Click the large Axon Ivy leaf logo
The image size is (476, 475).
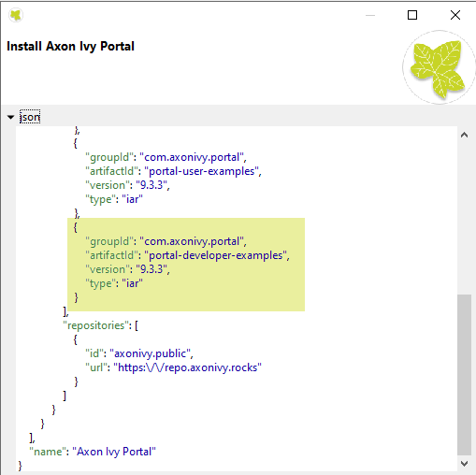coord(439,67)
